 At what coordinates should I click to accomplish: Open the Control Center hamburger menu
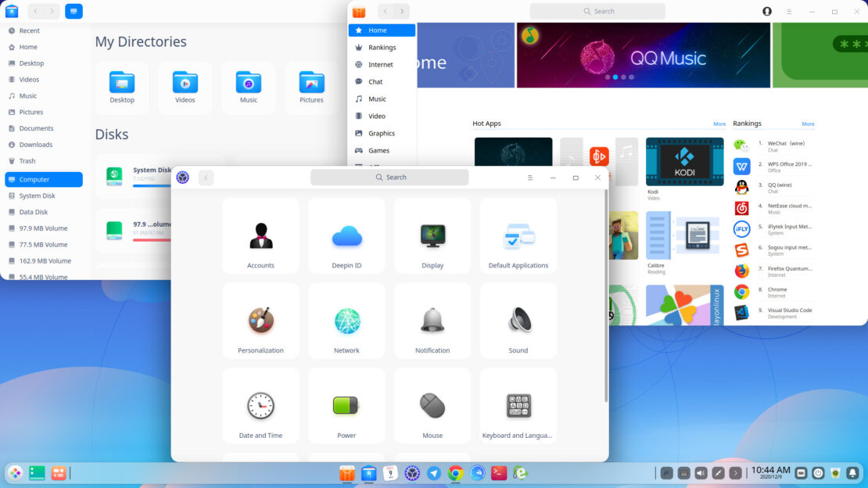coord(530,178)
